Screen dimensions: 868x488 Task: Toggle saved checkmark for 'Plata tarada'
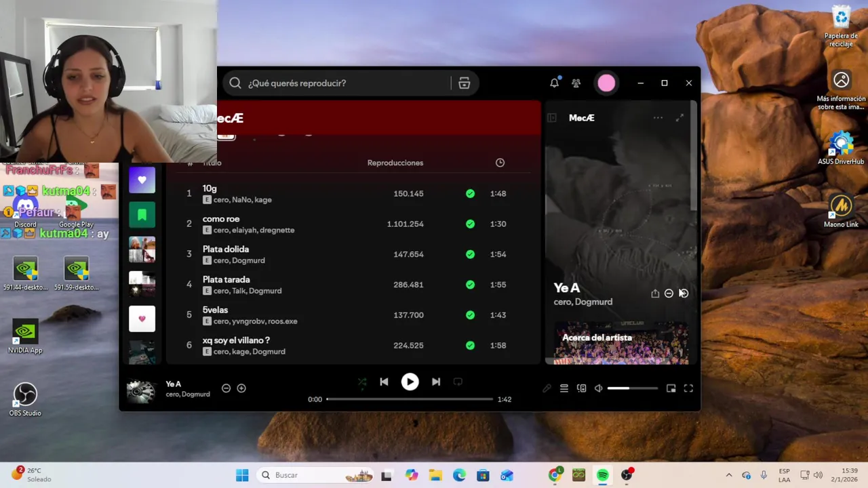[470, 285]
